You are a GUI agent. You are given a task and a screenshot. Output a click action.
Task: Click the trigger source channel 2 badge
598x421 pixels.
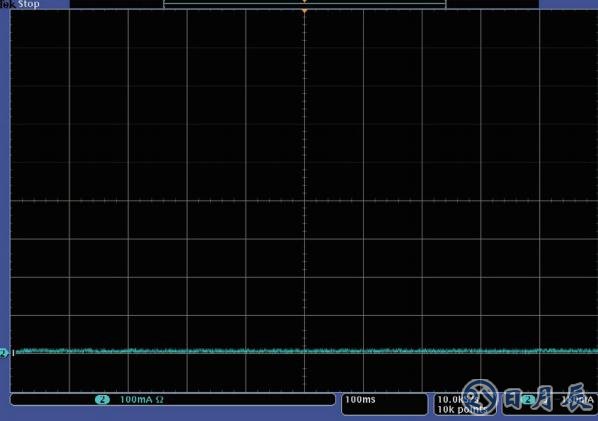point(528,400)
